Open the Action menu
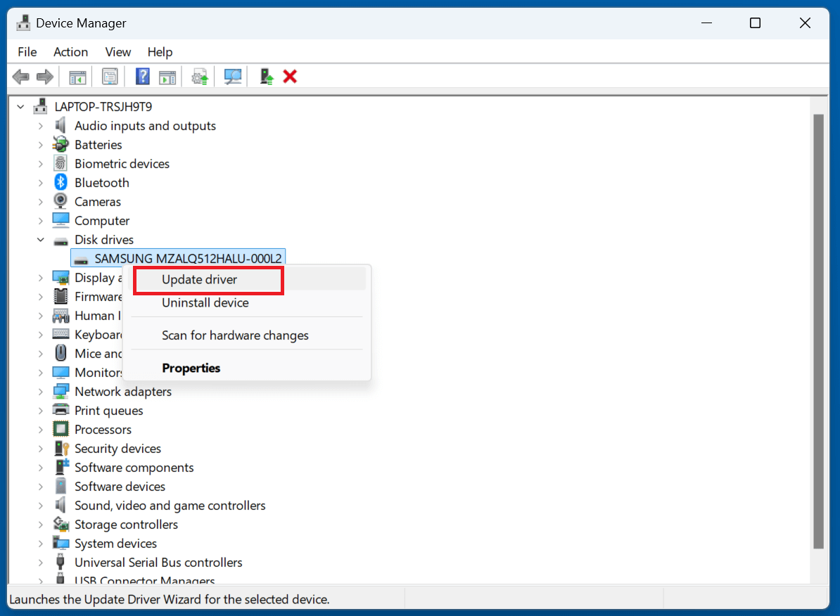Screen dimensions: 840x616 70,51
